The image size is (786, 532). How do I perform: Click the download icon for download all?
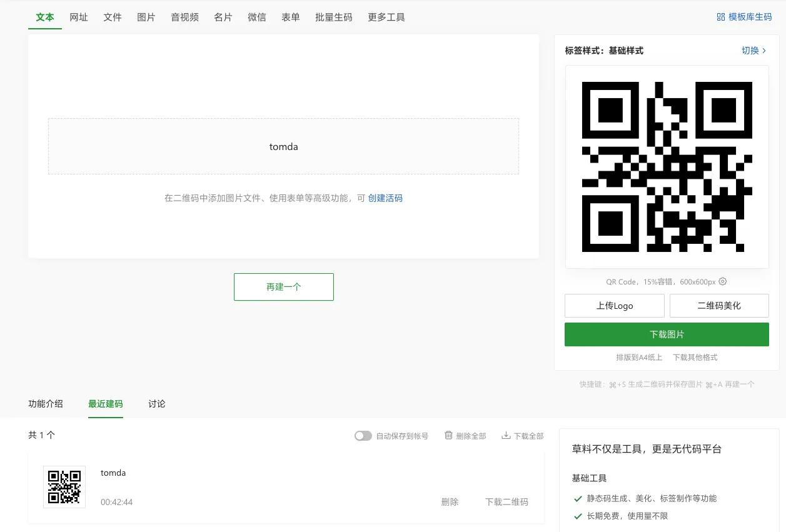point(506,435)
